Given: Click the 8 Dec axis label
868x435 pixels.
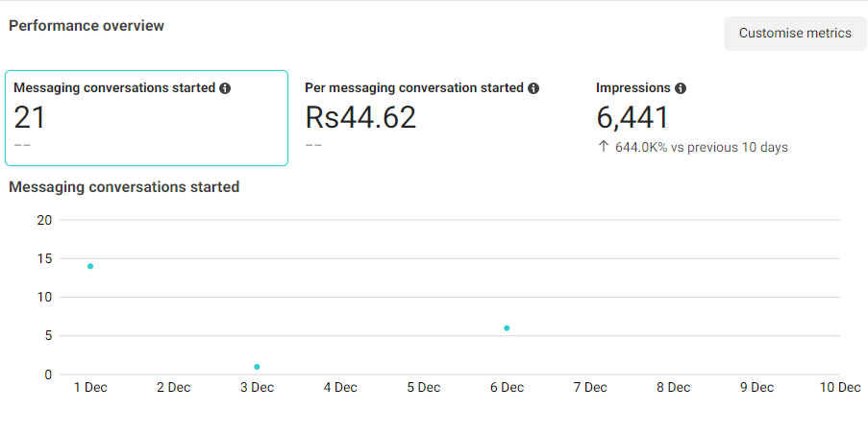Looking at the screenshot, I should [673, 387].
